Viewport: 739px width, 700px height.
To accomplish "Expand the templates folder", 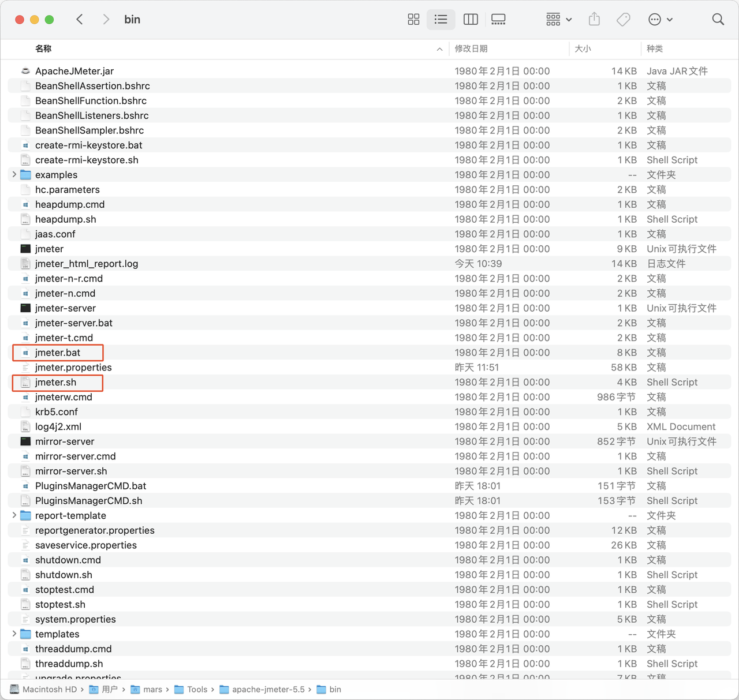I will point(14,634).
